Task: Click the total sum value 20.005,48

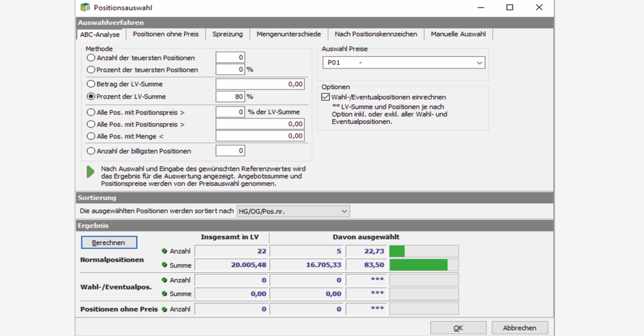Action: point(249,265)
